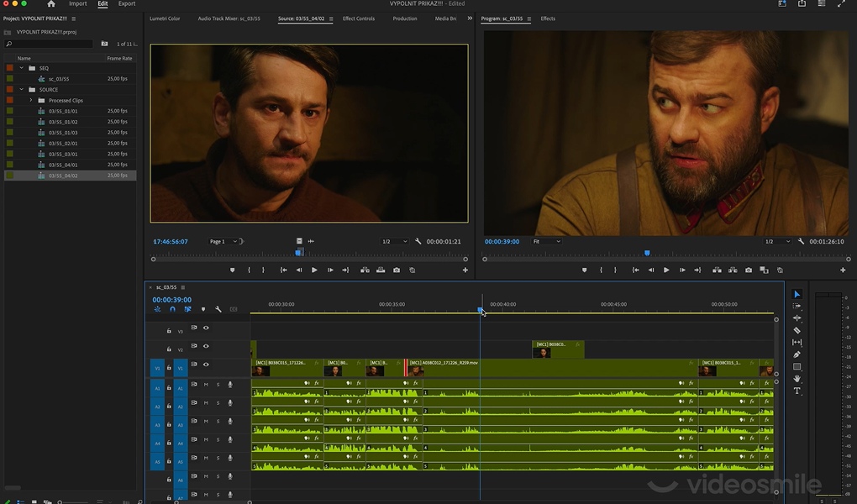857x504 pixels.
Task: Open the workspaces icon at top right
Action: tap(822, 4)
